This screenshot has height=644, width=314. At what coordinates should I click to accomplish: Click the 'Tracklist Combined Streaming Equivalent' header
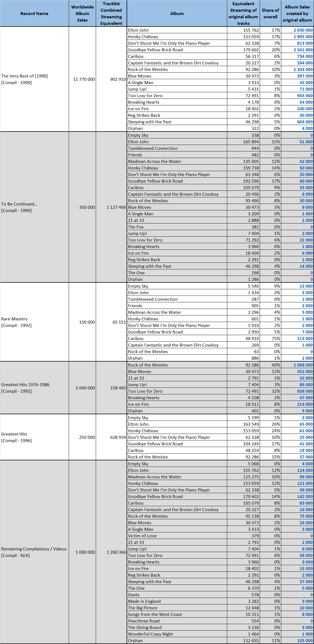point(111,13)
